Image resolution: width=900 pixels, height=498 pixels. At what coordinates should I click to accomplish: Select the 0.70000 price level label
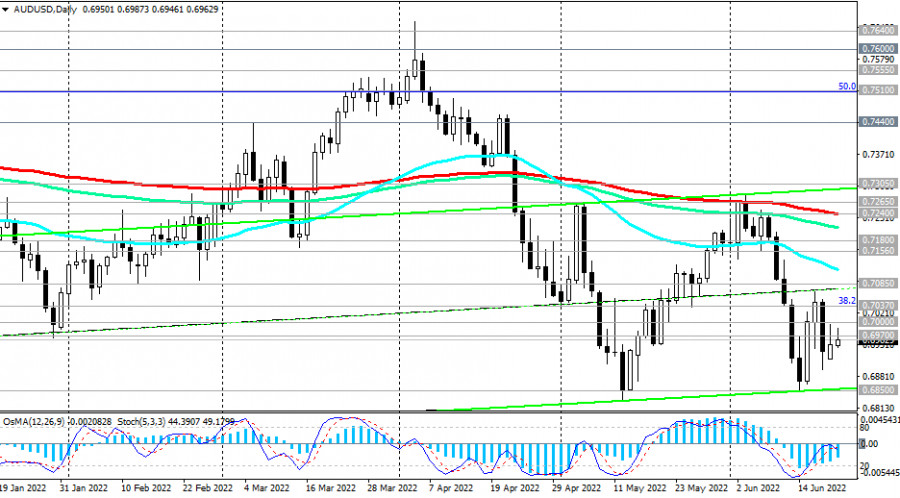point(878,322)
